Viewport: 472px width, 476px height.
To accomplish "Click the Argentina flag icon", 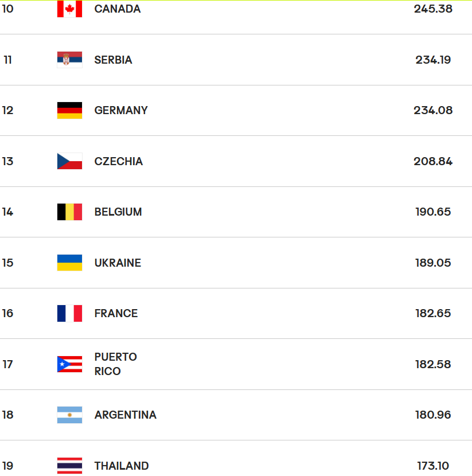I will pos(69,415).
